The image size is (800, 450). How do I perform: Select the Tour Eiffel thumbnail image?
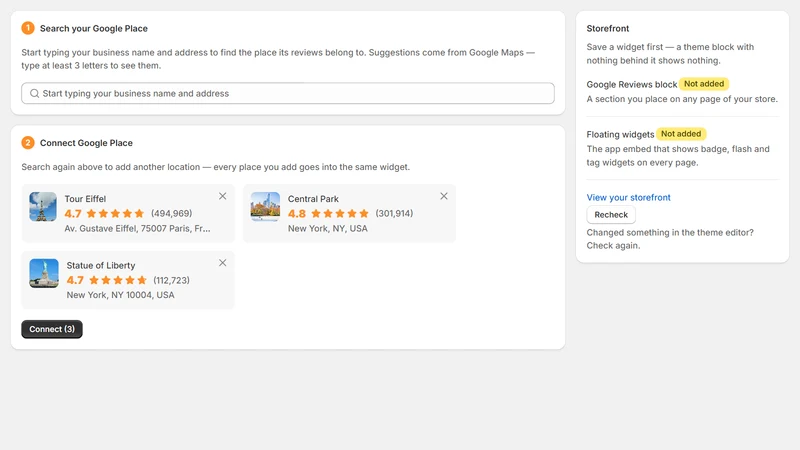[x=43, y=207]
